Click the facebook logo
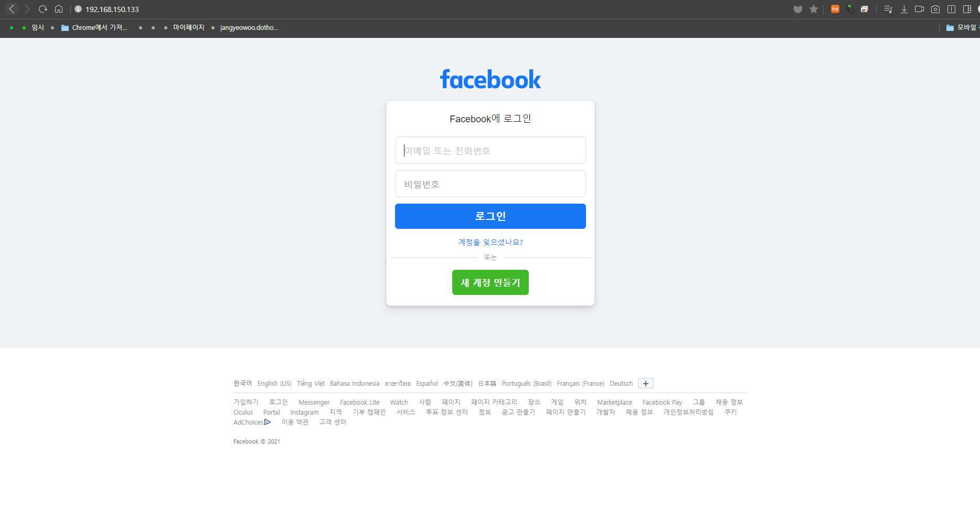Image resolution: width=980 pixels, height=528 pixels. coord(491,79)
